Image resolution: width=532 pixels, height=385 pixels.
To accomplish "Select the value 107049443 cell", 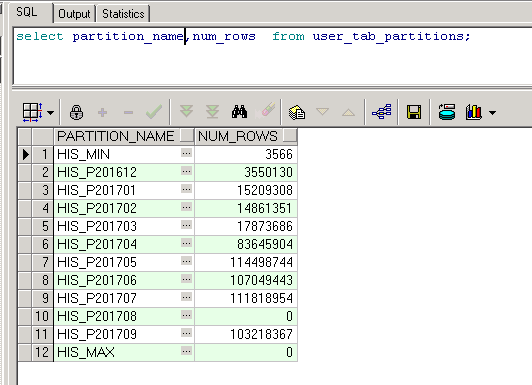I will (246, 280).
